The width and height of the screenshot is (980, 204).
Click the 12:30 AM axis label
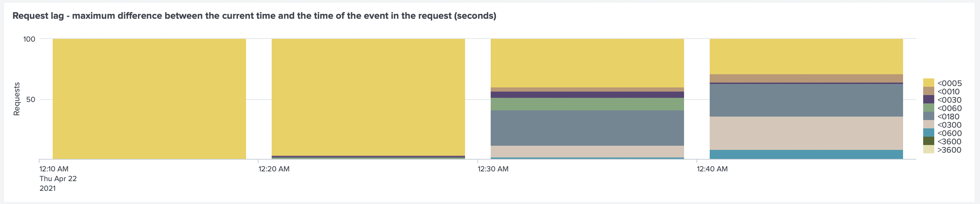coord(493,169)
